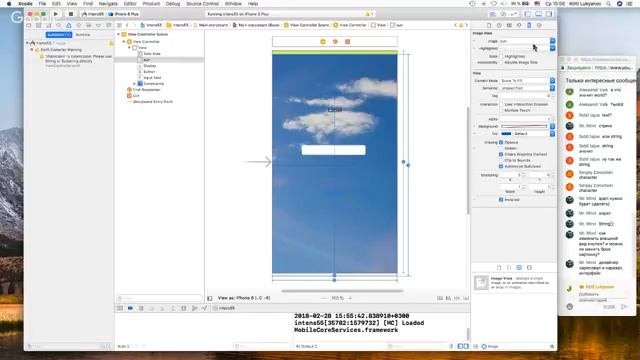Click the View Controller dock icon above canvas
Image resolution: width=640 pixels, height=360 pixels.
[323, 42]
